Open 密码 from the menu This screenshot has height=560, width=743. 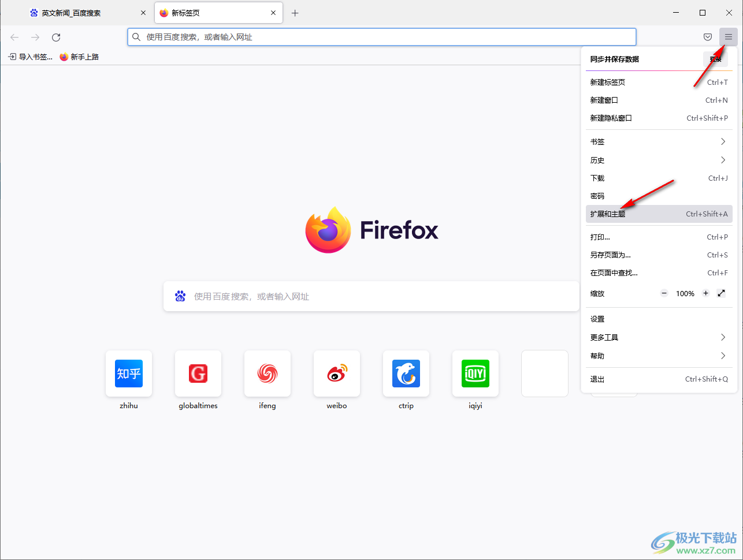pos(659,196)
